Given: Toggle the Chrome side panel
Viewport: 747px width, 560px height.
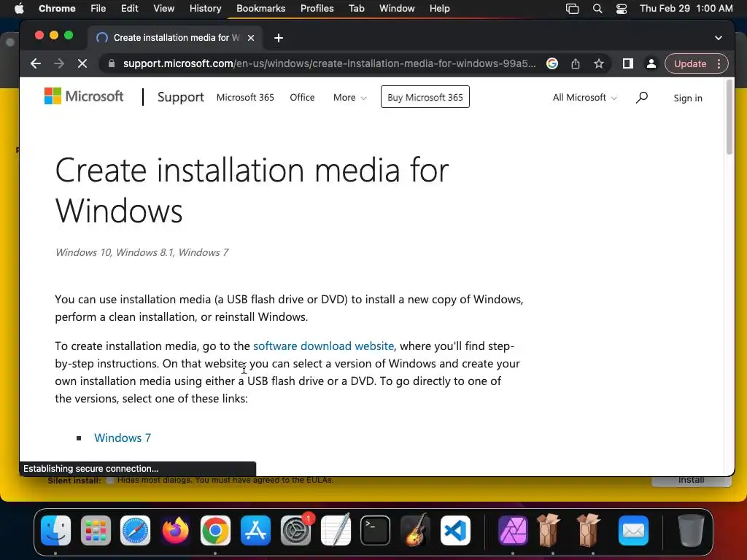Looking at the screenshot, I should [x=628, y=63].
